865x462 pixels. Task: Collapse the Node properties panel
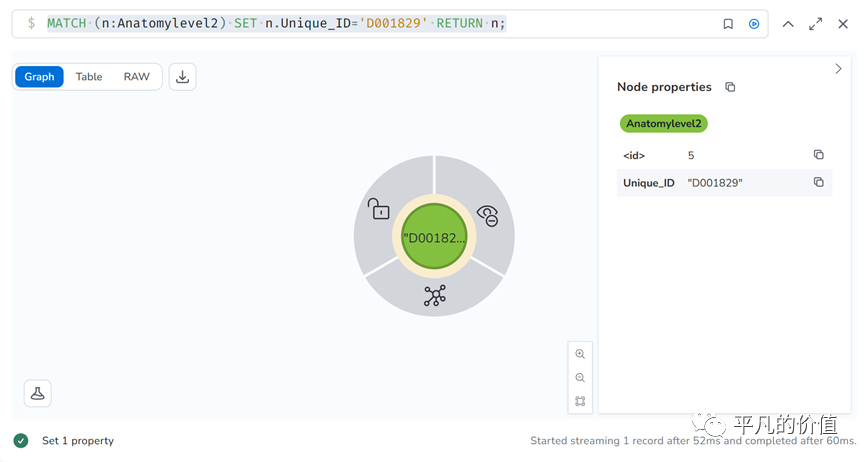pyautogui.click(x=838, y=69)
